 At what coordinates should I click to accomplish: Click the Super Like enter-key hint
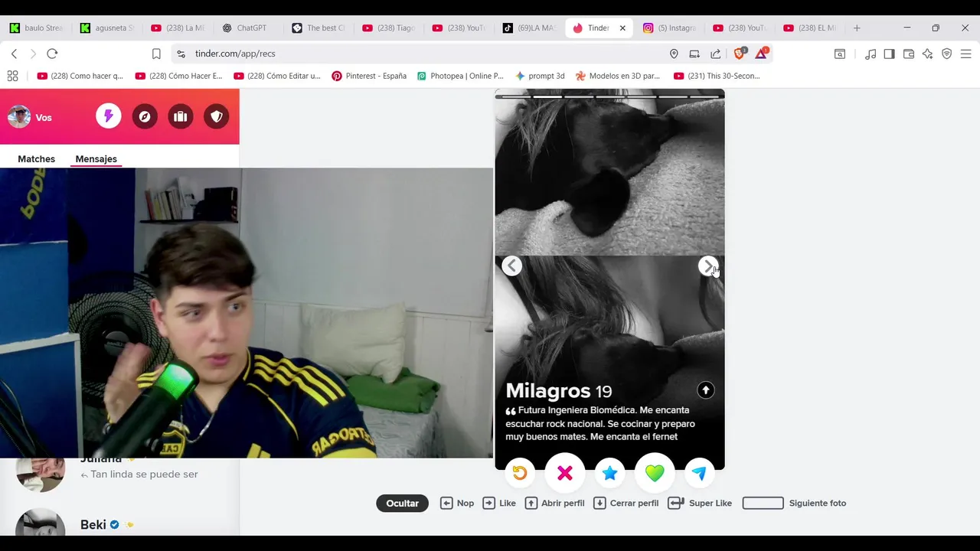pyautogui.click(x=700, y=503)
